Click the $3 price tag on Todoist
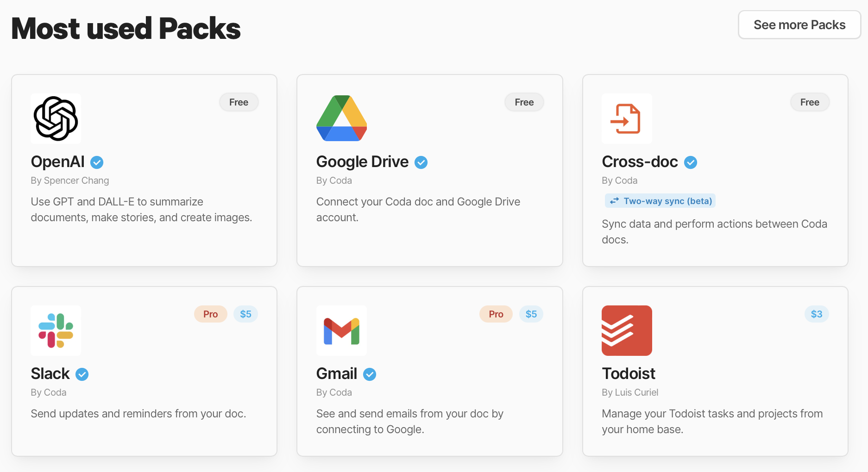This screenshot has height=472, width=868. (x=817, y=314)
